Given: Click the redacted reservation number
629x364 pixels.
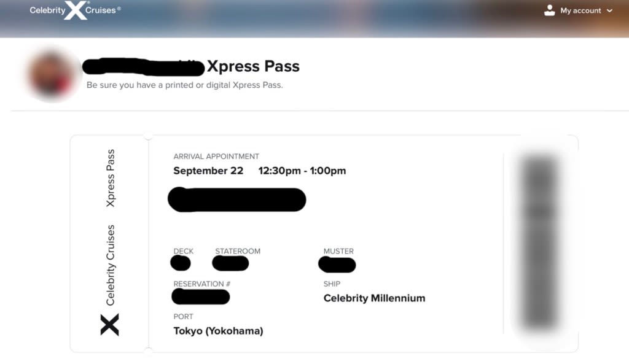Looking at the screenshot, I should (201, 296).
